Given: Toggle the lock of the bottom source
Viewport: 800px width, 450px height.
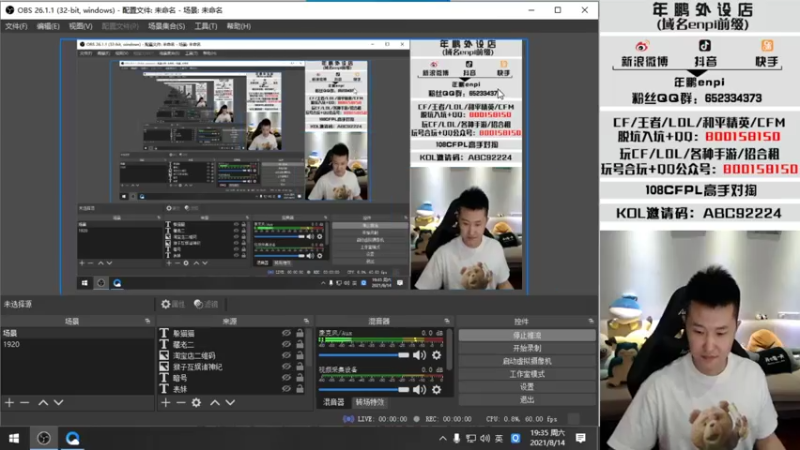Looking at the screenshot, I should pyautogui.click(x=300, y=389).
